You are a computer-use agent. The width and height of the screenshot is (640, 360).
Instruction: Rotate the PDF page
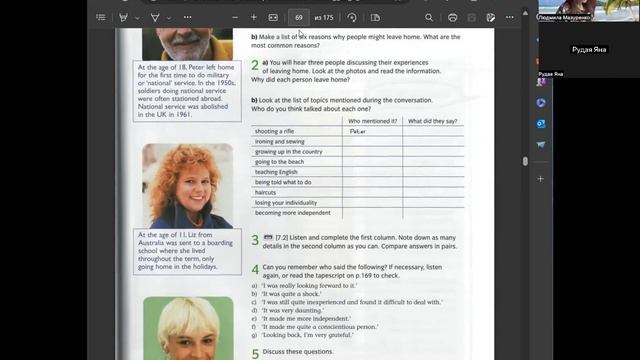tap(352, 18)
